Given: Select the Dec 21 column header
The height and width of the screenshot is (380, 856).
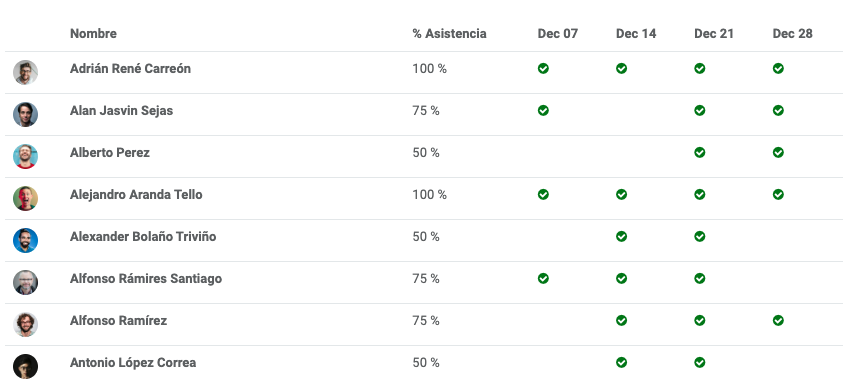Looking at the screenshot, I should pos(714,33).
